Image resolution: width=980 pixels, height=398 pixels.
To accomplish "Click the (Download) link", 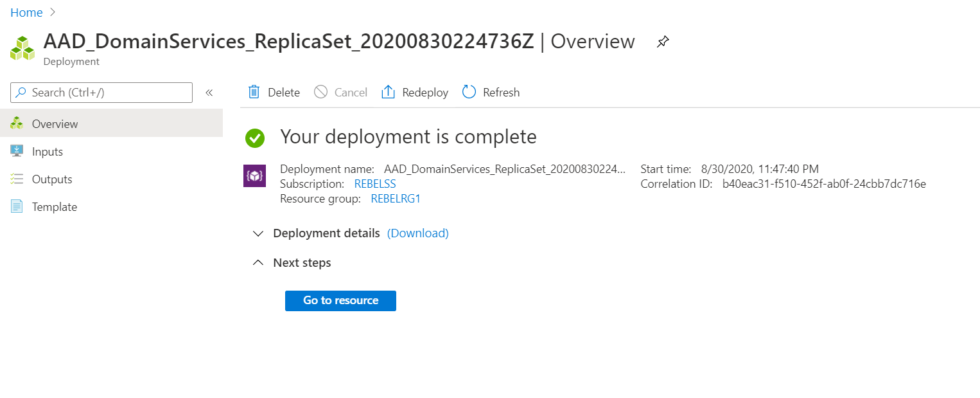I will pos(418,233).
